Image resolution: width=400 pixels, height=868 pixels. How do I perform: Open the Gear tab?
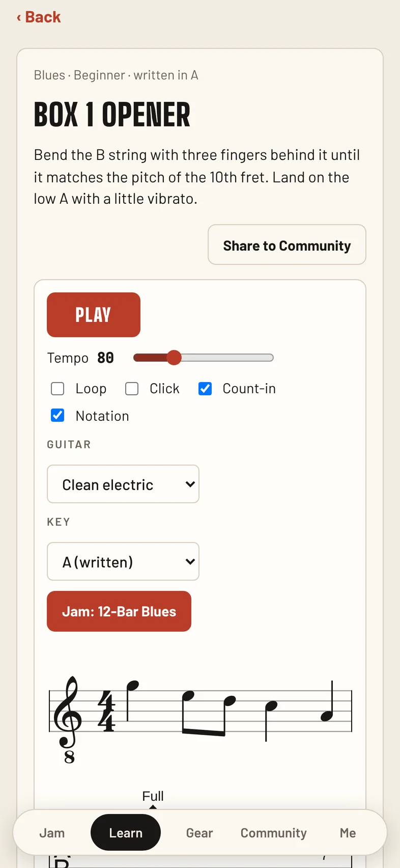[x=199, y=833]
